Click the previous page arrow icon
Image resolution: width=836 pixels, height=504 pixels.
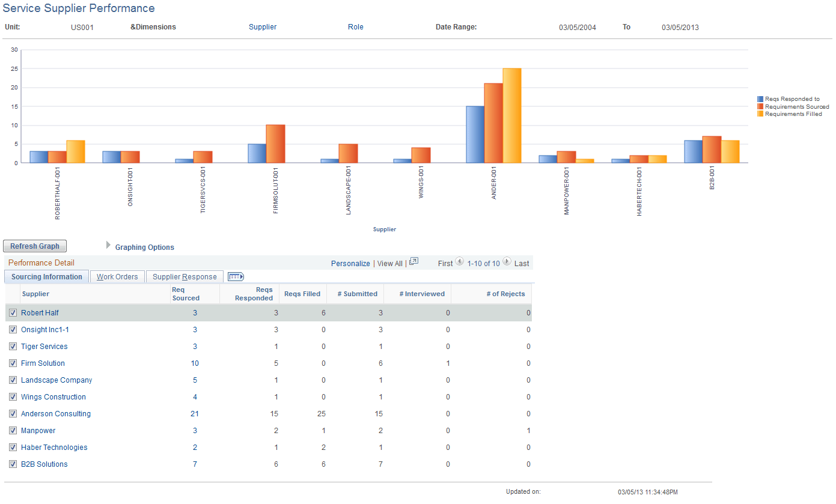(460, 263)
